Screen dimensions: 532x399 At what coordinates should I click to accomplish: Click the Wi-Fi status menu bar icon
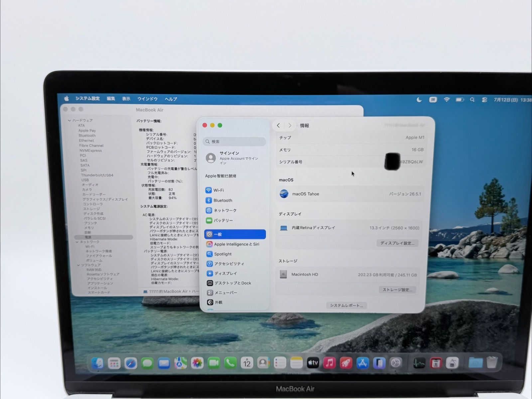[x=447, y=100]
